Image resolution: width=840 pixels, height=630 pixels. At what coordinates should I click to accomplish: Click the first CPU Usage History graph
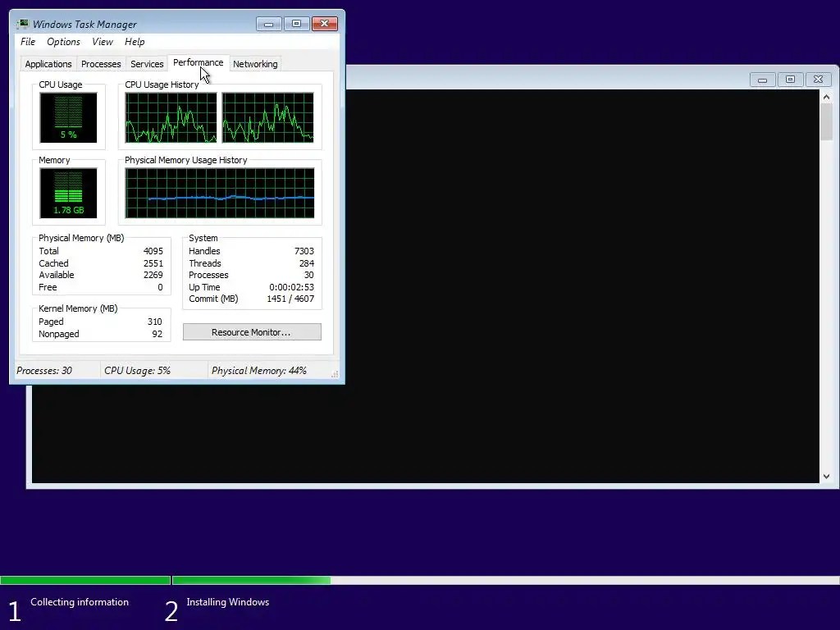[x=171, y=118]
